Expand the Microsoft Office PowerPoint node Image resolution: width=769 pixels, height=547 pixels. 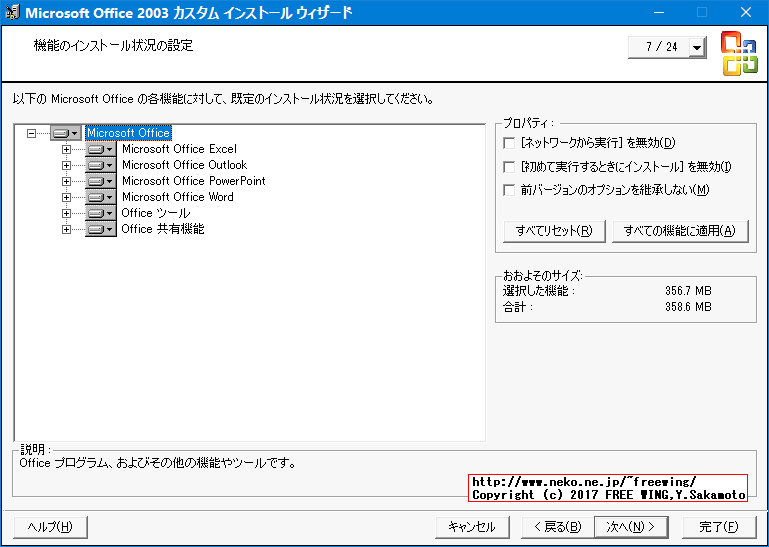pyautogui.click(x=66, y=182)
